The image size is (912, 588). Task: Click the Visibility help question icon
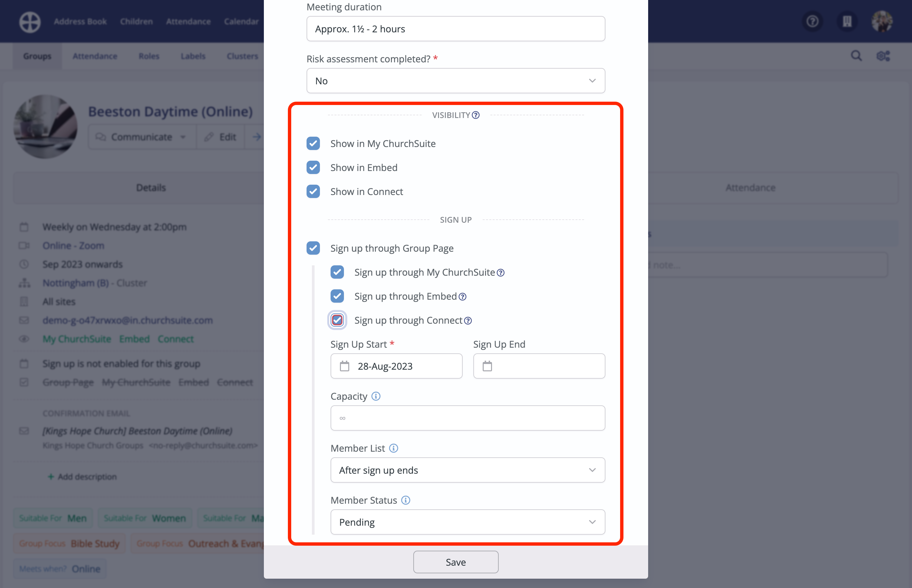[476, 115]
